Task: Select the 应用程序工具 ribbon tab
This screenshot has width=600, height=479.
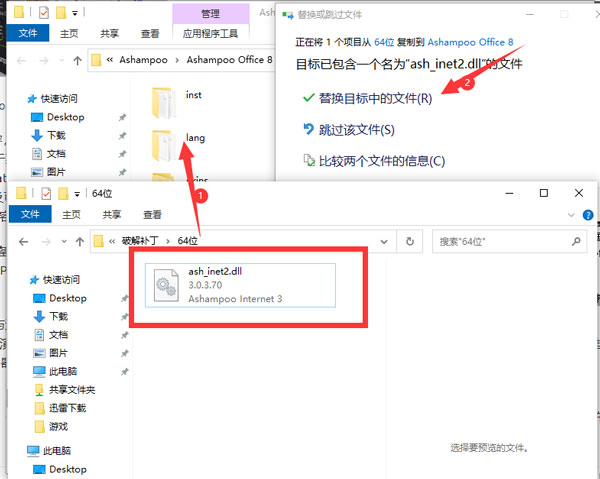Action: point(210,34)
